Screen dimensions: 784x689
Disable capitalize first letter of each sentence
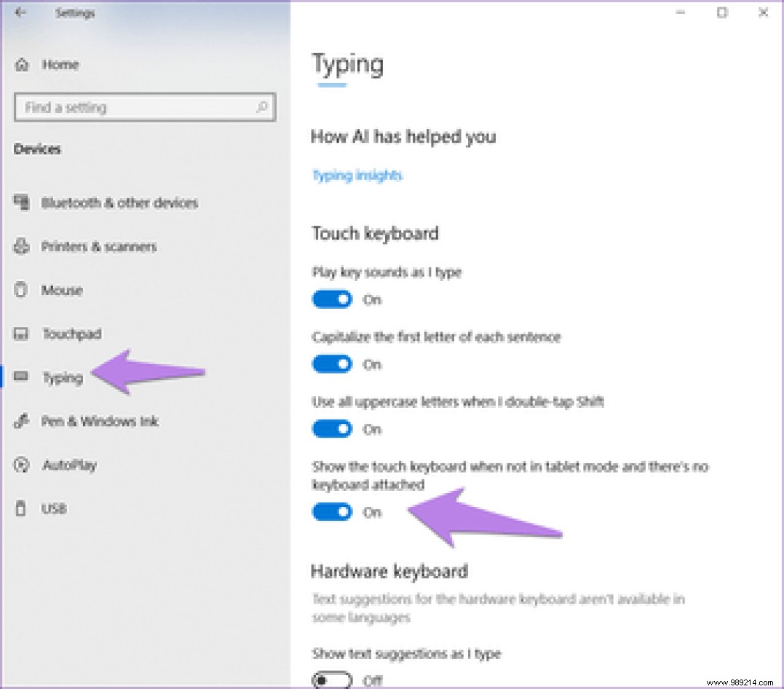pyautogui.click(x=332, y=364)
